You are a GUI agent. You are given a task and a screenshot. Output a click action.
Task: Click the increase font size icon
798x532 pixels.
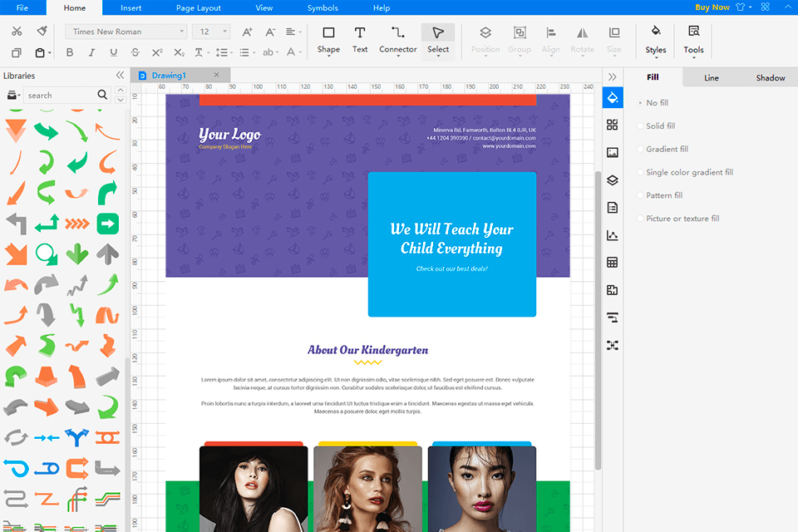coord(247,32)
